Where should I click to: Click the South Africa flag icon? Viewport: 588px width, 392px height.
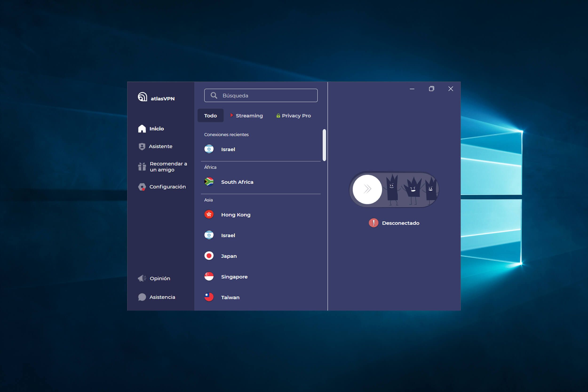pyautogui.click(x=209, y=182)
